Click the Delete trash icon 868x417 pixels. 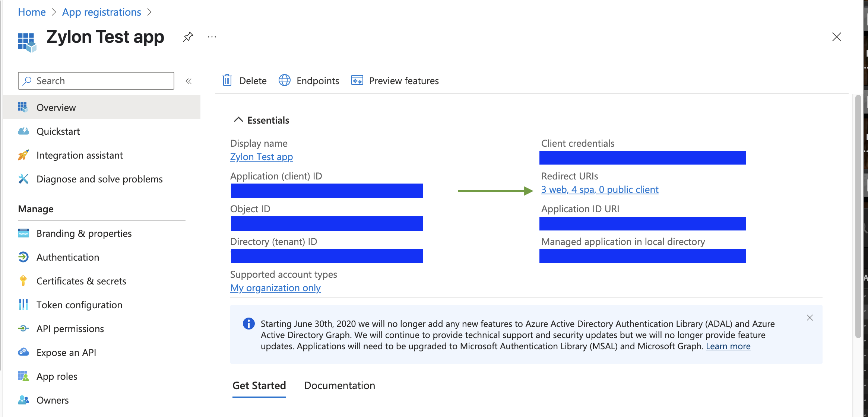tap(227, 80)
